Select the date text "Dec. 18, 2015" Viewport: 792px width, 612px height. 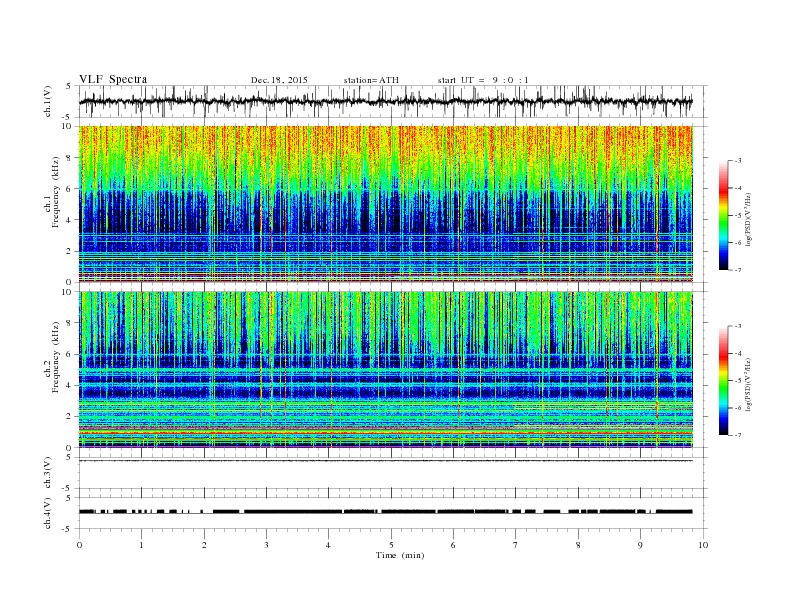point(279,80)
